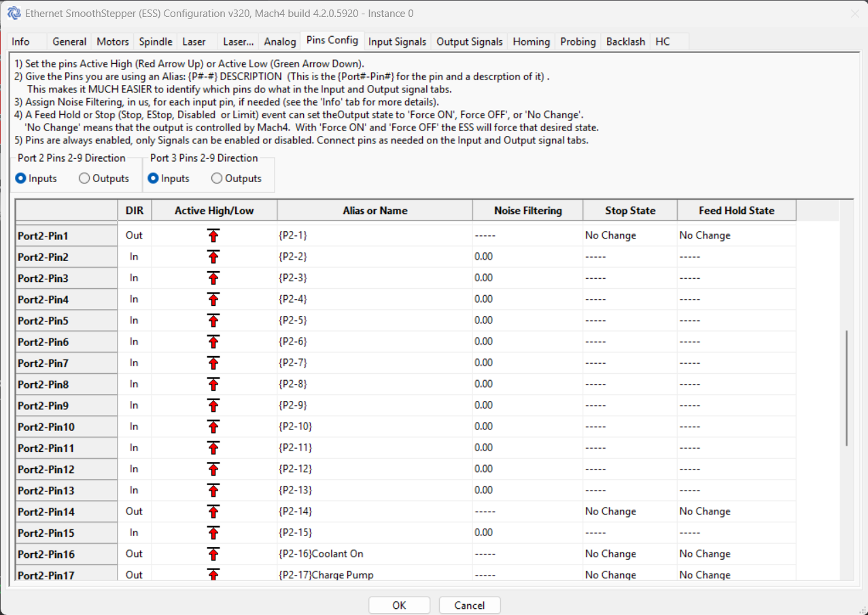The height and width of the screenshot is (615, 868).
Task: Click the Cancel button
Action: pos(470,605)
